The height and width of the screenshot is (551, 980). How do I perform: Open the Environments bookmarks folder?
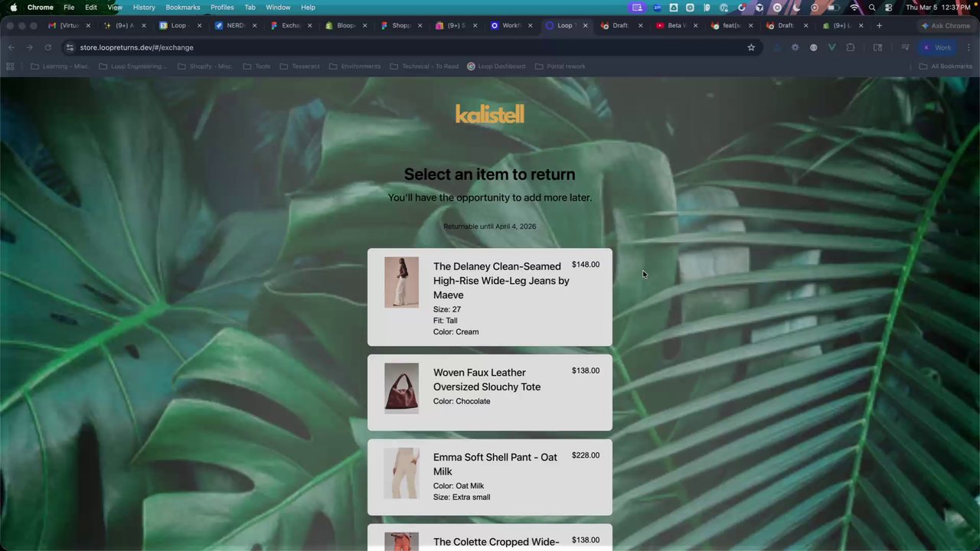pyautogui.click(x=354, y=67)
